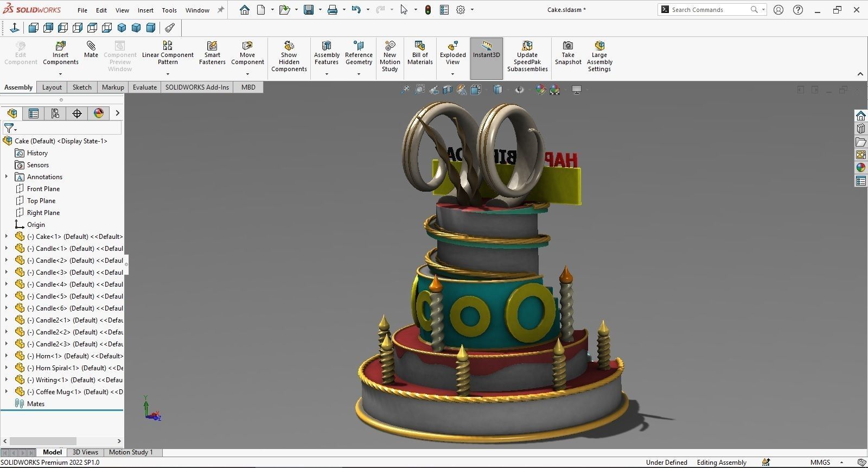Expand the Cake<1> component node

pos(7,237)
